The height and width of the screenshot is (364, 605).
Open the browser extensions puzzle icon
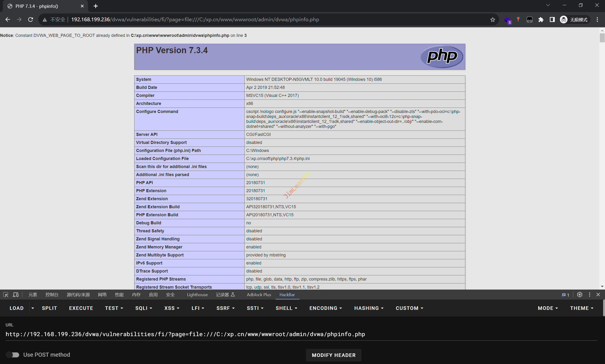540,20
